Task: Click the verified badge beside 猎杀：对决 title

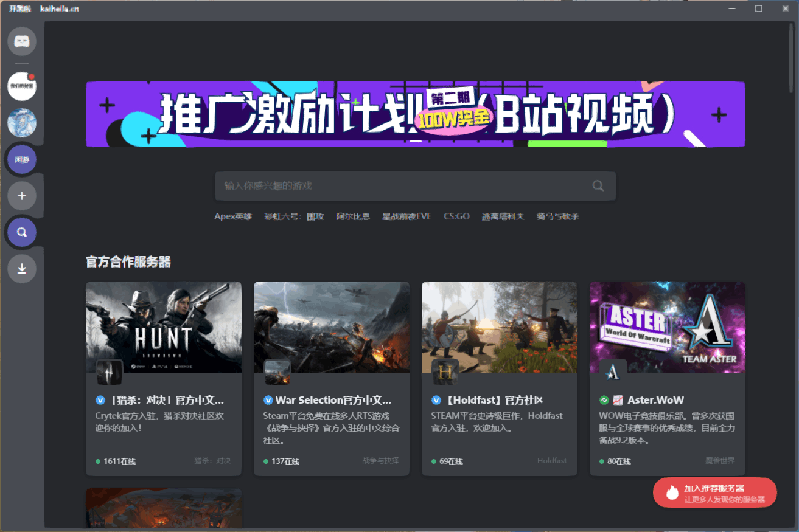Action: pos(100,400)
